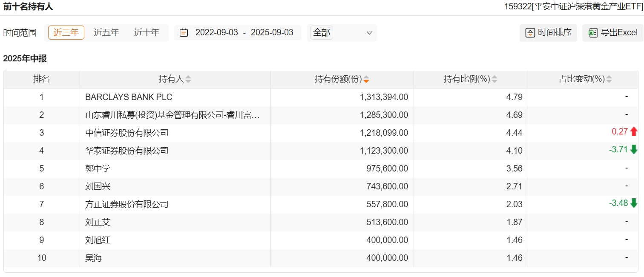
Task: Click shares value 513,600.00
Action: (x=387, y=222)
